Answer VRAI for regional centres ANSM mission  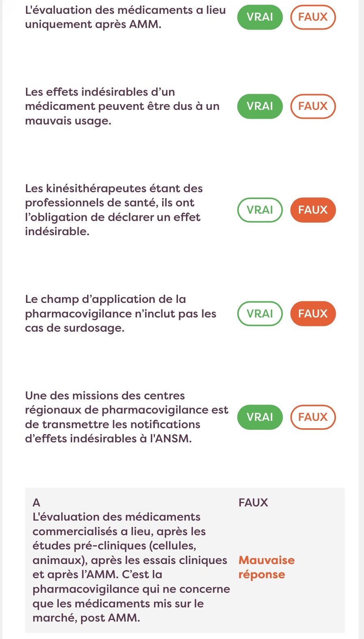click(x=259, y=417)
